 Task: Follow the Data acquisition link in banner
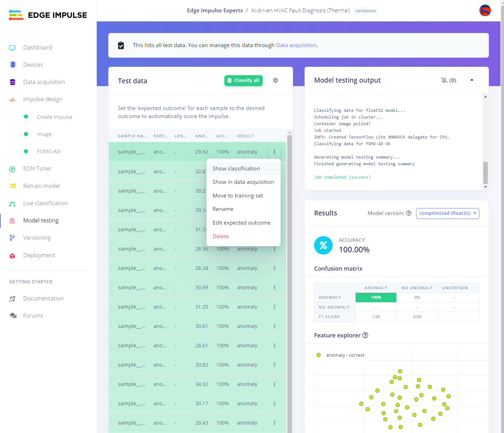point(296,45)
